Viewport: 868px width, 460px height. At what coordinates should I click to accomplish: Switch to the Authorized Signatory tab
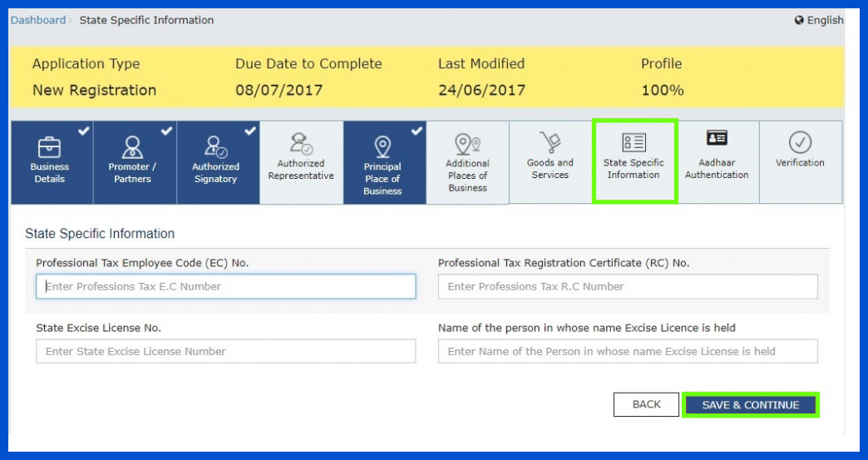tap(218, 163)
